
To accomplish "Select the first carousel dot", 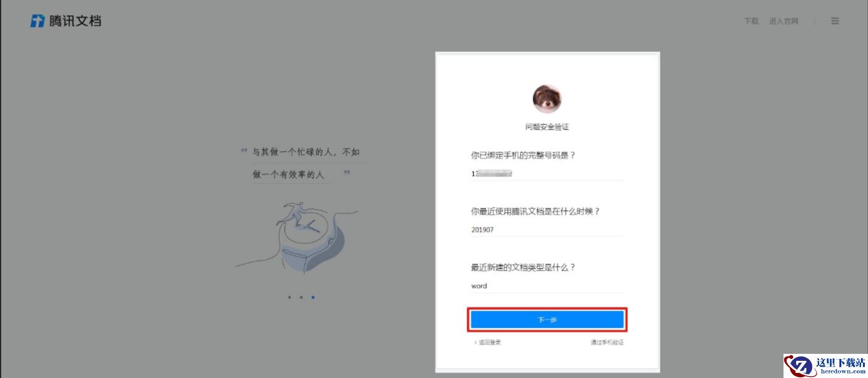I will (x=289, y=297).
